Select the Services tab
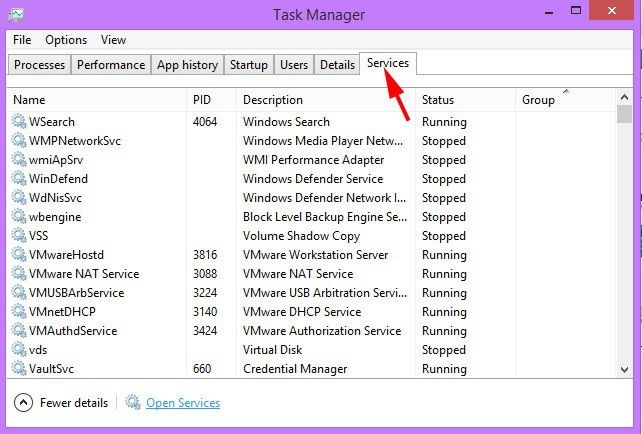This screenshot has height=434, width=642. pos(388,63)
